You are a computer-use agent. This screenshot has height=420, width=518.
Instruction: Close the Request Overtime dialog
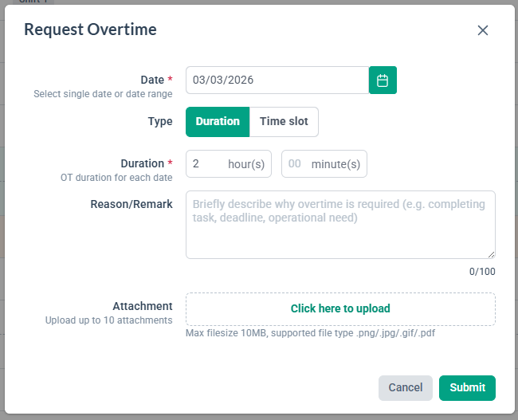(482, 30)
